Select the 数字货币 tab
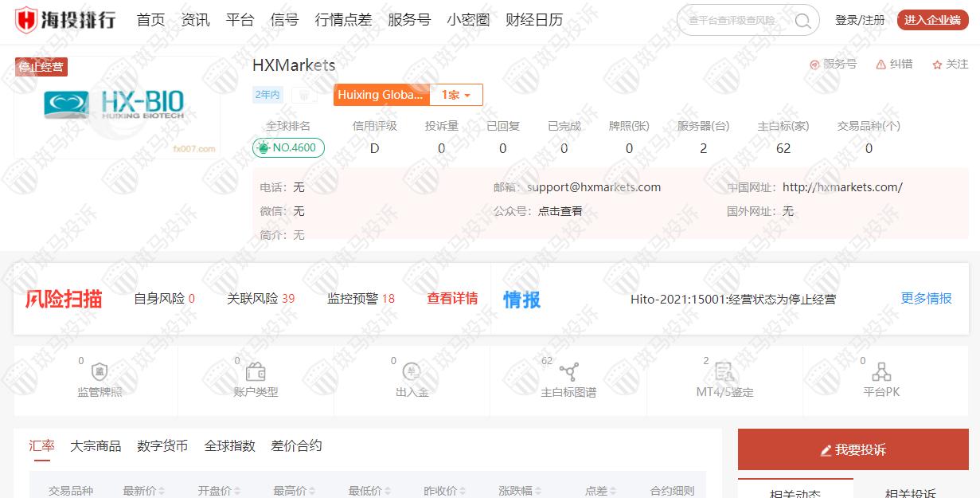 point(162,446)
